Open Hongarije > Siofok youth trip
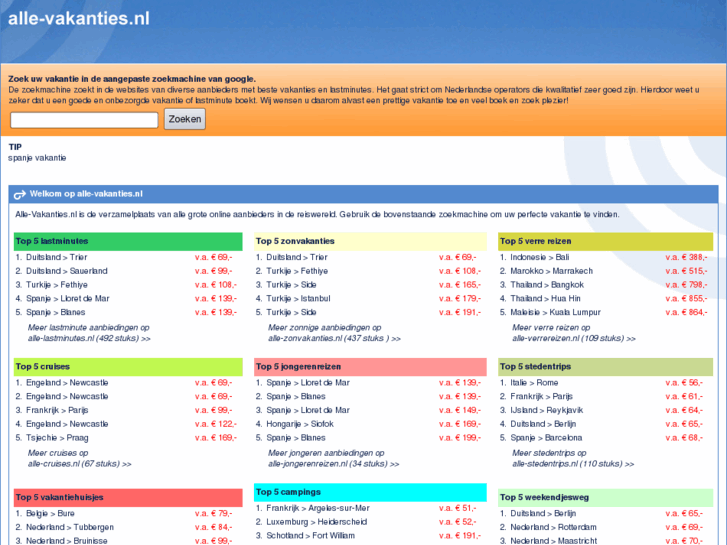Viewport: 727px width, 545px height. coord(300,424)
